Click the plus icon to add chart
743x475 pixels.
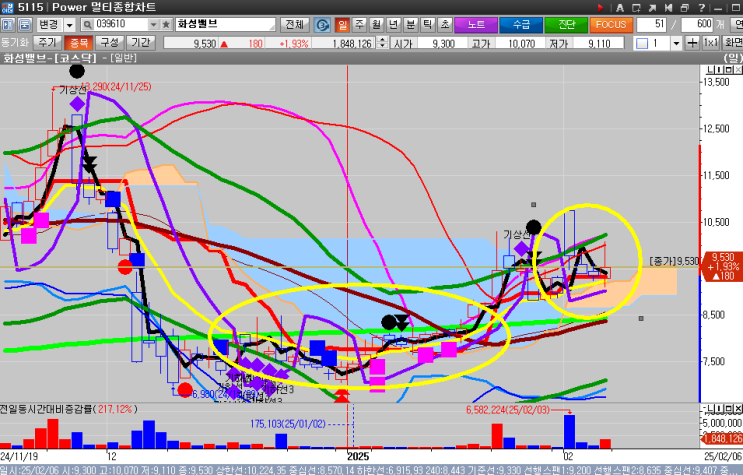tap(692, 43)
